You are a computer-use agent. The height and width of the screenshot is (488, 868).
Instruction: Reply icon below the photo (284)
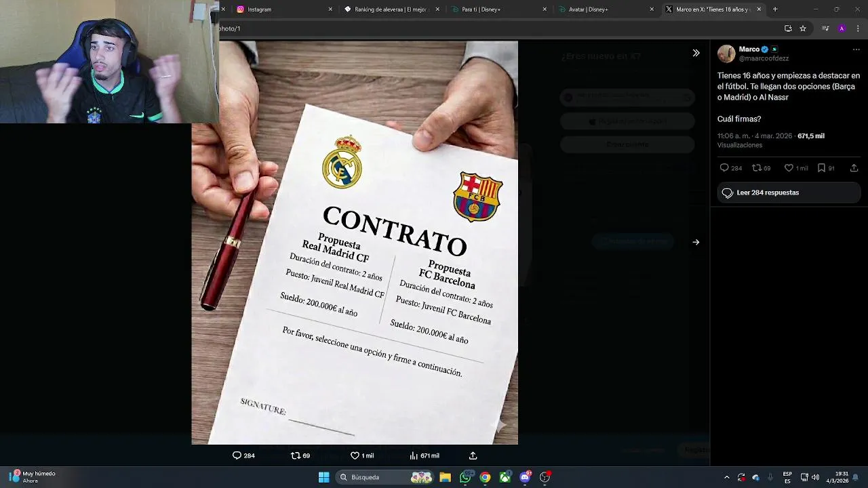tap(243, 455)
